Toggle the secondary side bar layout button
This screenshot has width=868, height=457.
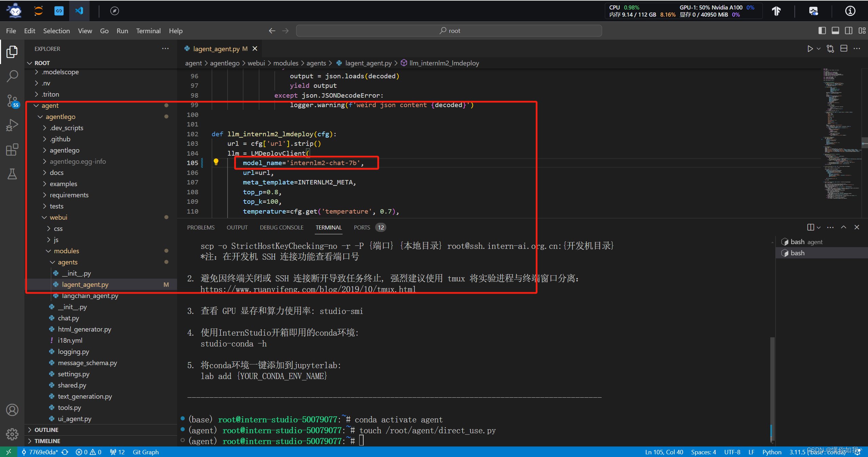(848, 31)
